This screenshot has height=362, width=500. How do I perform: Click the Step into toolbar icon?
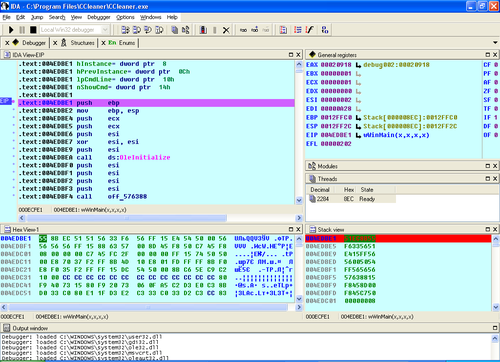125,30
